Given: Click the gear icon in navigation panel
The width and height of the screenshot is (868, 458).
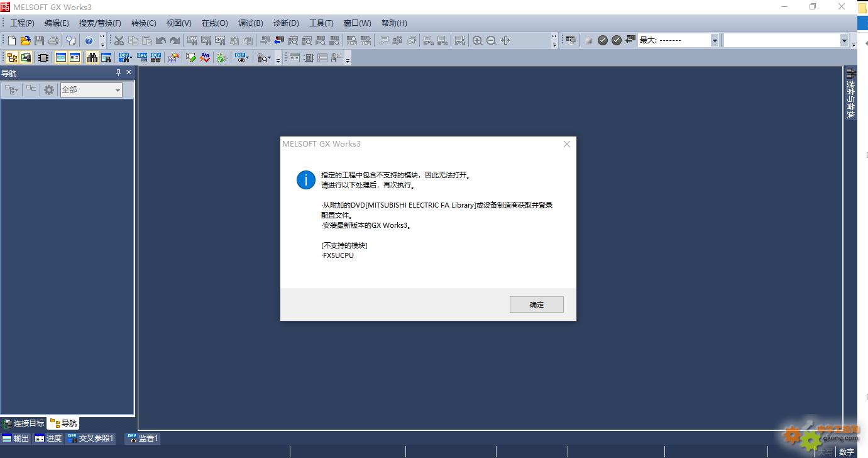Looking at the screenshot, I should click(x=49, y=90).
